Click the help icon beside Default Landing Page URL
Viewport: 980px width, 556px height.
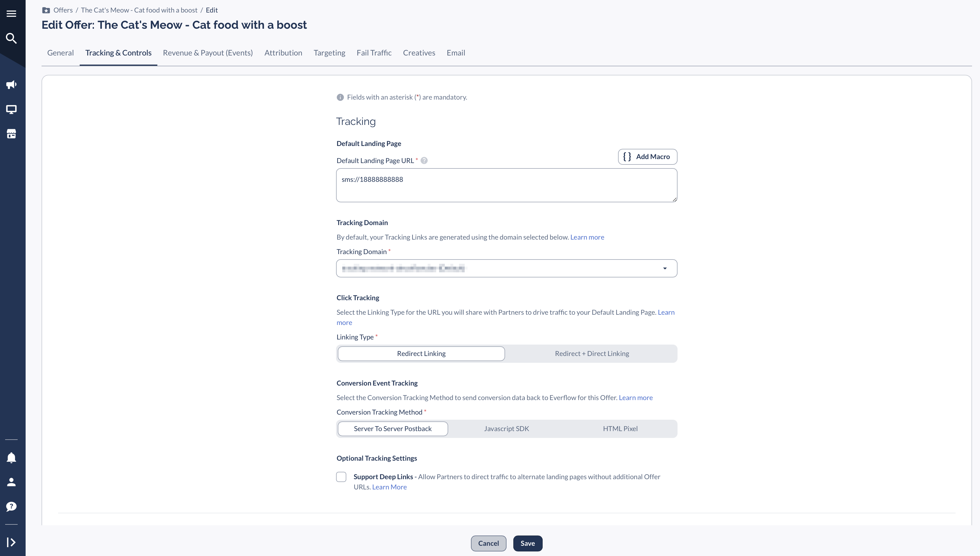[424, 160]
